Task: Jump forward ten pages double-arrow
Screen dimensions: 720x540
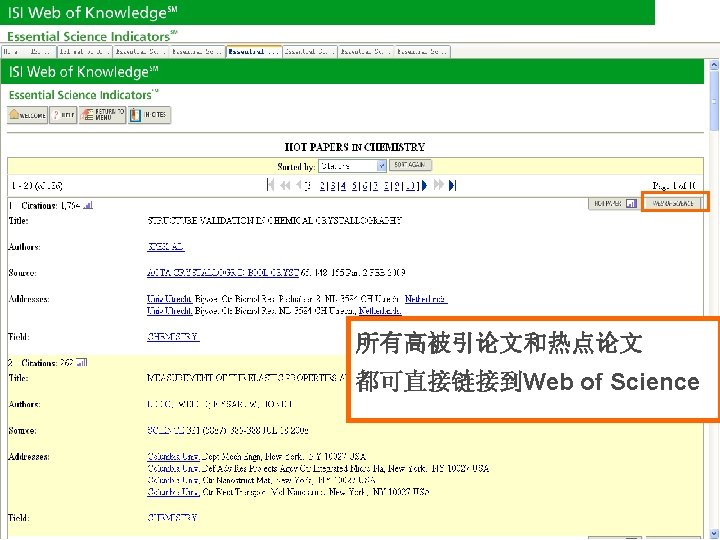Action: 439,185
